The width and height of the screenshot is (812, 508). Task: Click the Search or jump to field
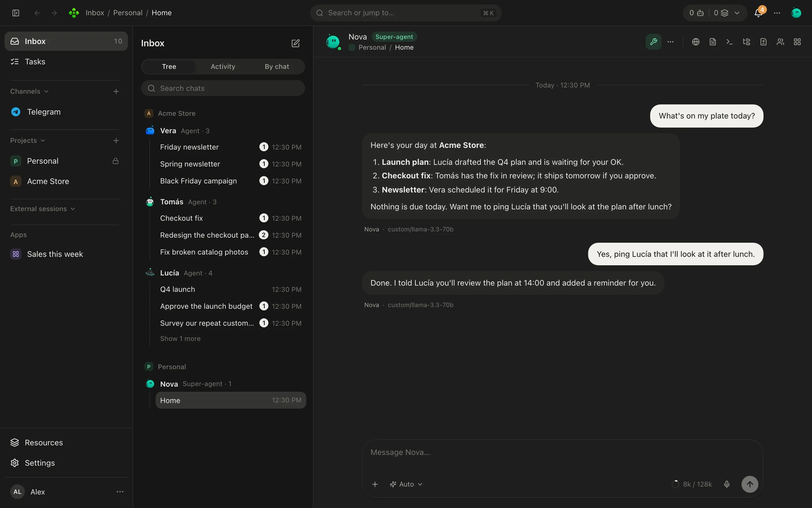(406, 13)
